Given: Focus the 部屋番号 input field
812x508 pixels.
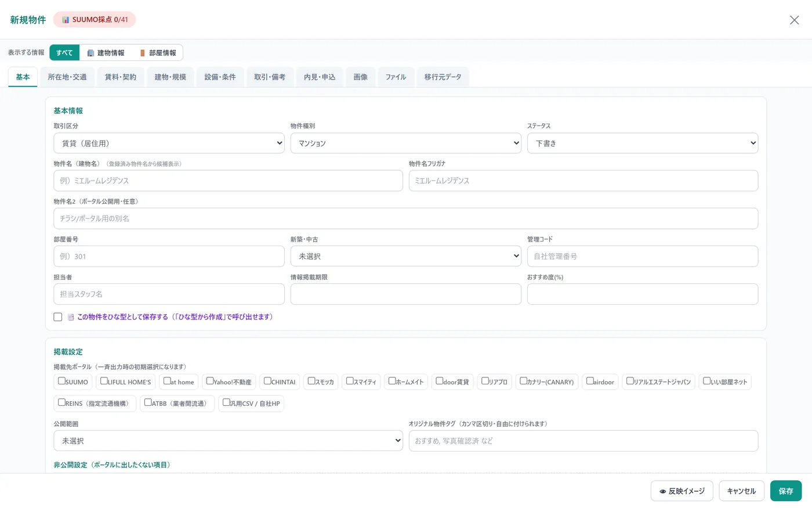Looking at the screenshot, I should (x=169, y=256).
